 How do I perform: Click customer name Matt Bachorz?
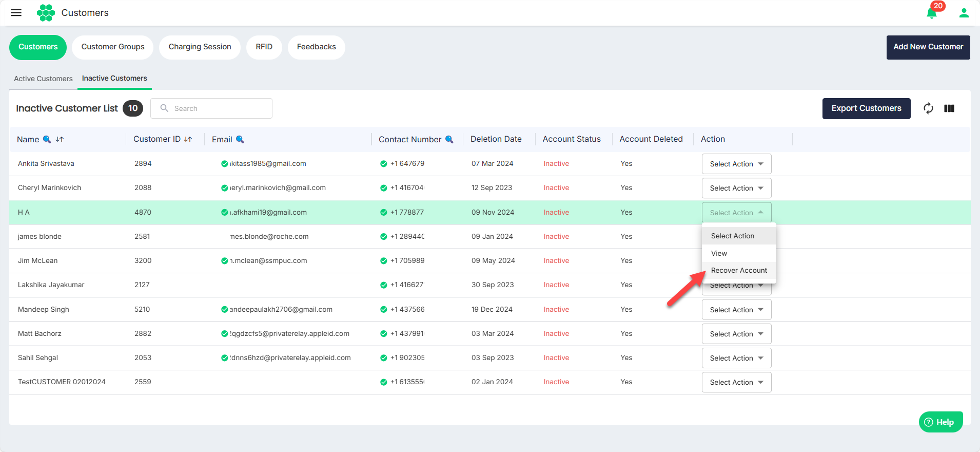click(40, 334)
